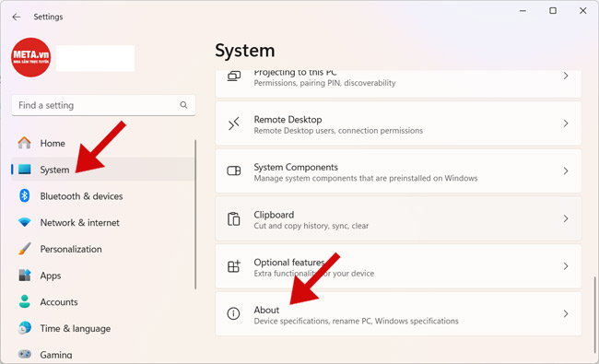
Task: Click the Home house icon
Action: coord(25,143)
